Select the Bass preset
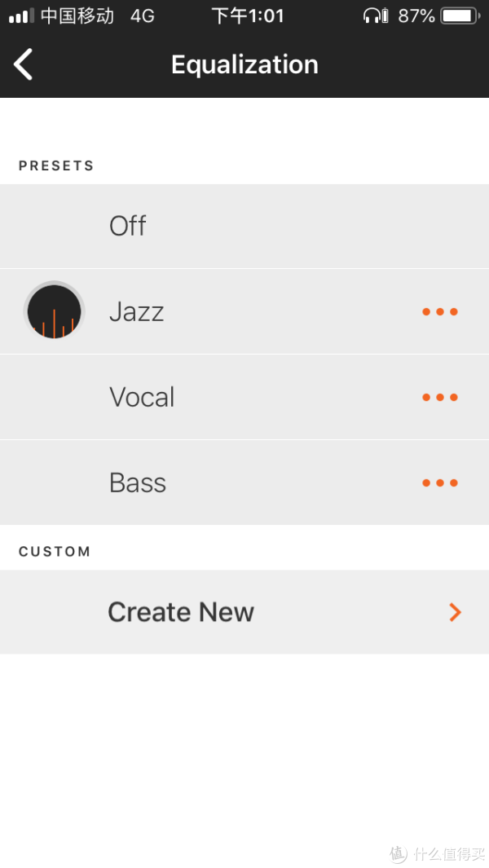The height and width of the screenshot is (868, 489). [x=138, y=482]
